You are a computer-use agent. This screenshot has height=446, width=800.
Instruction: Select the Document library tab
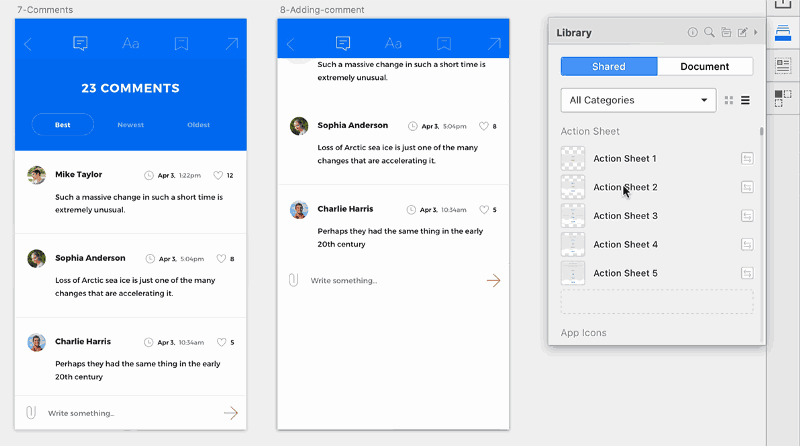705,66
